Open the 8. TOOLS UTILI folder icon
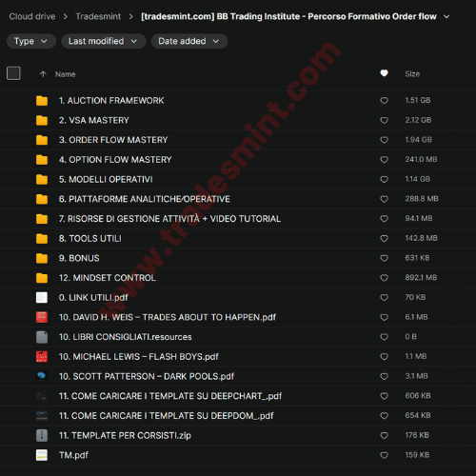 pyautogui.click(x=42, y=238)
